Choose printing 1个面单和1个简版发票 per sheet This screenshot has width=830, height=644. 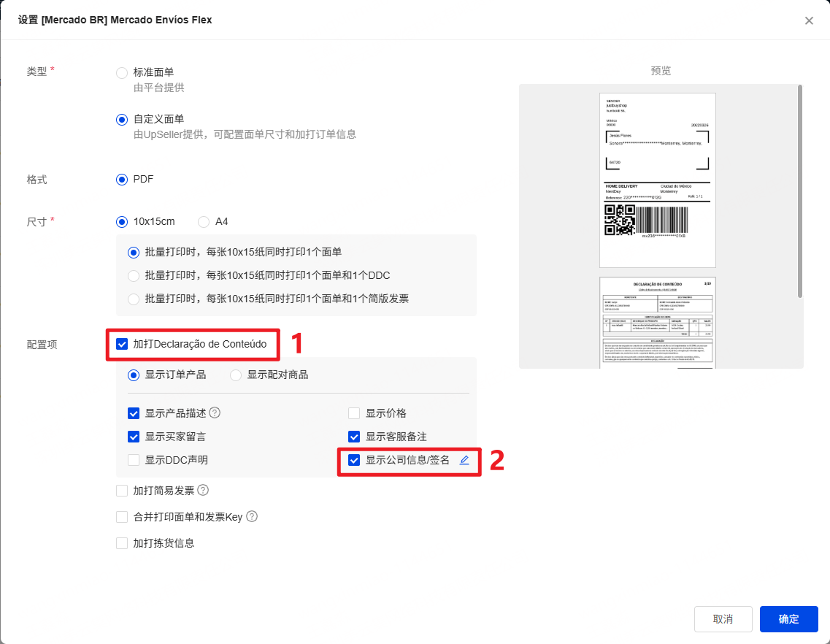point(134,299)
